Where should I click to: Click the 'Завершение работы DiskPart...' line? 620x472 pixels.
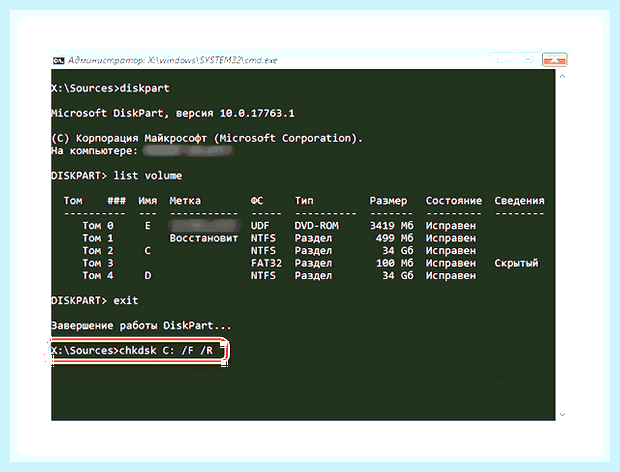(142, 326)
